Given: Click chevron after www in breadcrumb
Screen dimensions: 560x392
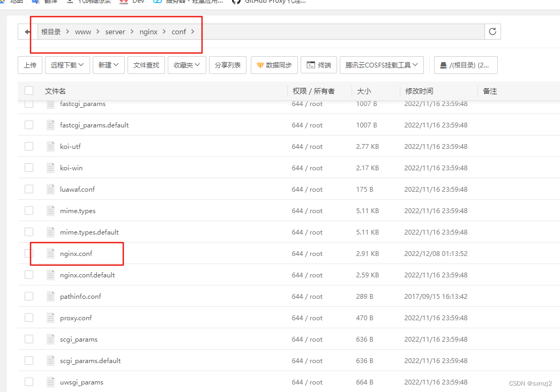Looking at the screenshot, I should click(x=98, y=32).
